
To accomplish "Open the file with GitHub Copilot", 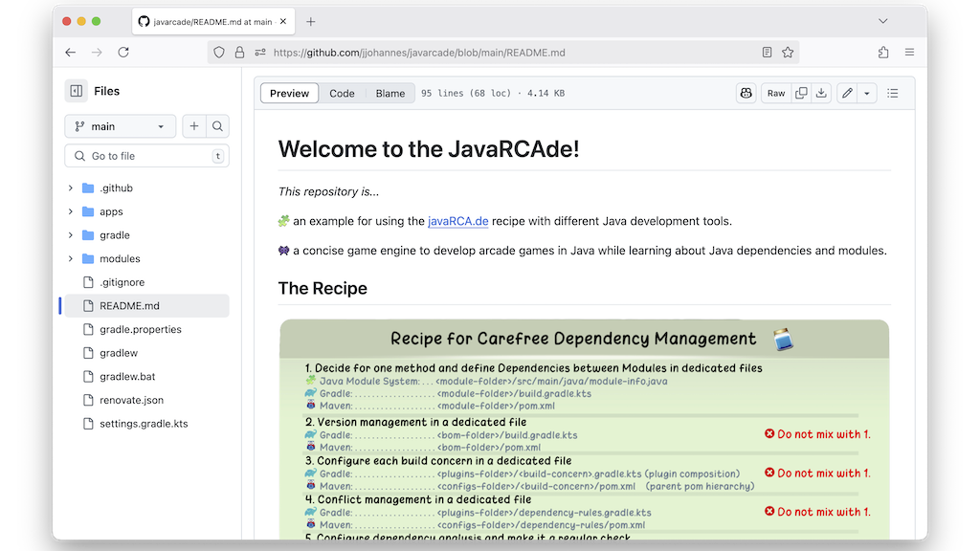I will point(746,93).
